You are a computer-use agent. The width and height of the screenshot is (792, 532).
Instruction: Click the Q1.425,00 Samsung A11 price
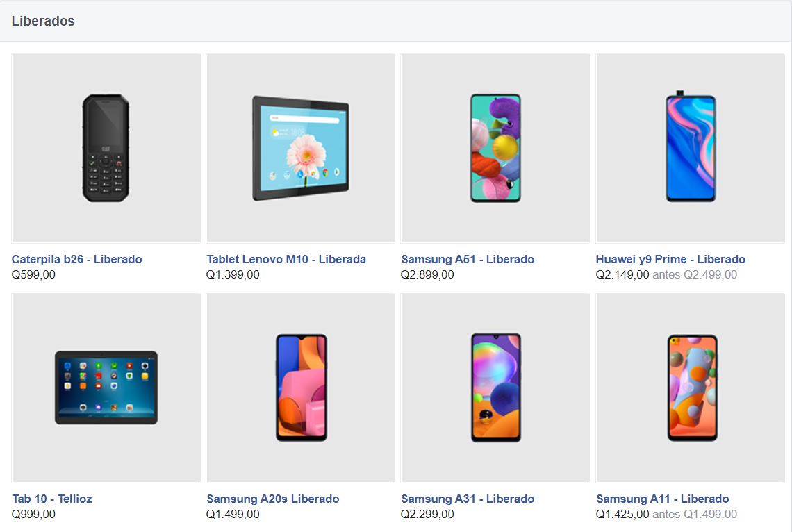[622, 515]
